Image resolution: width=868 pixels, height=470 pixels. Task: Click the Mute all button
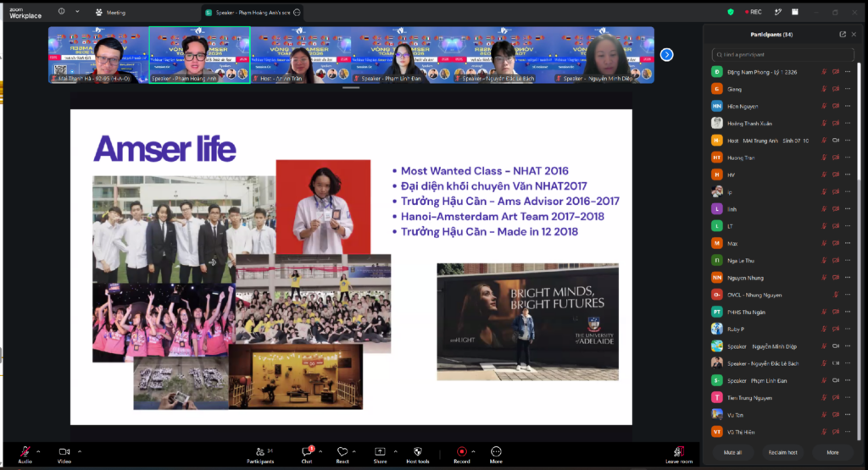[x=732, y=452]
